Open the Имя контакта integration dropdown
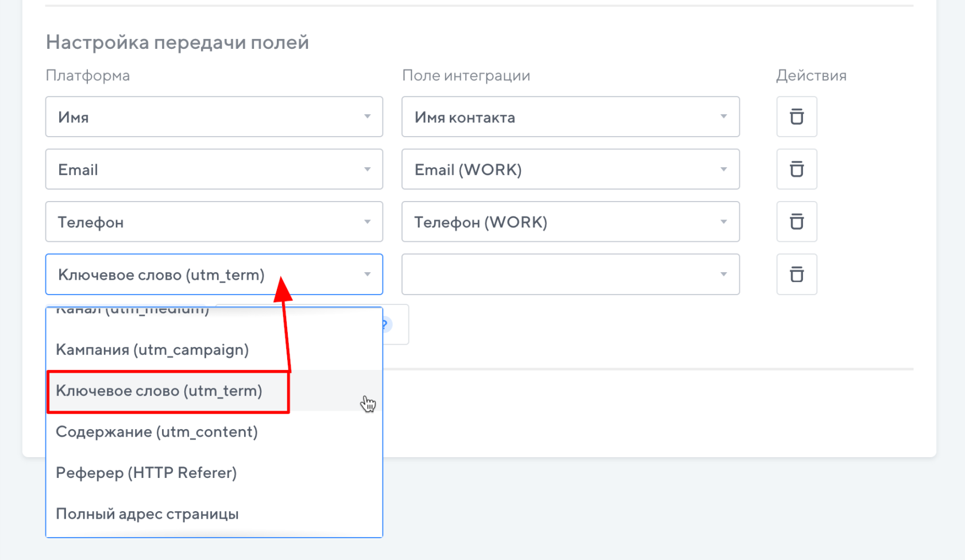The image size is (965, 560). [570, 117]
